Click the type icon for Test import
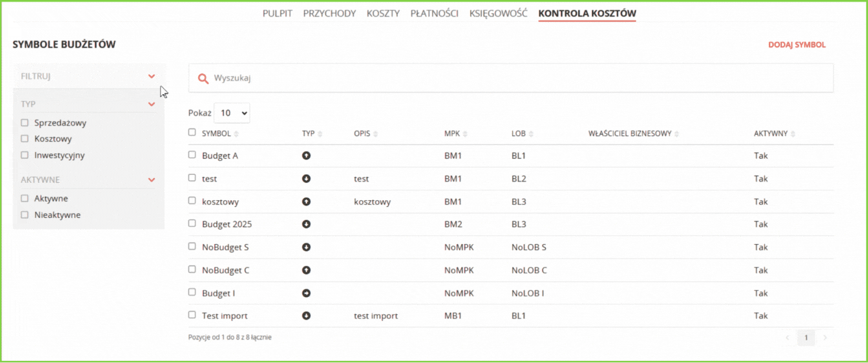The width and height of the screenshot is (868, 363). point(306,316)
